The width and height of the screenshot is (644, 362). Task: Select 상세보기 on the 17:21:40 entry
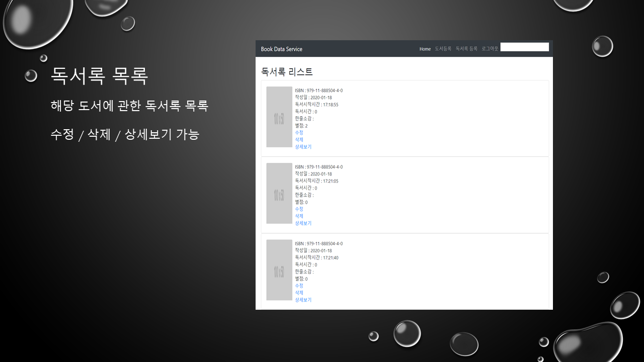303,300
